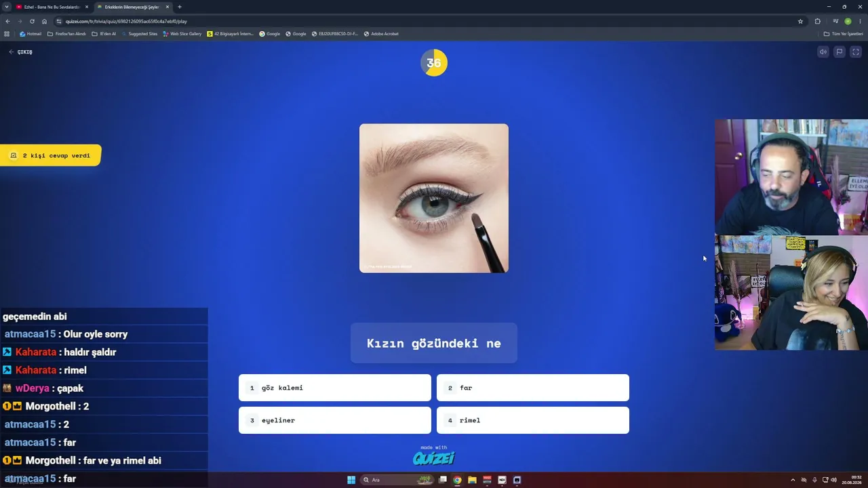Open the Hotmail bookmark

pyautogui.click(x=31, y=34)
